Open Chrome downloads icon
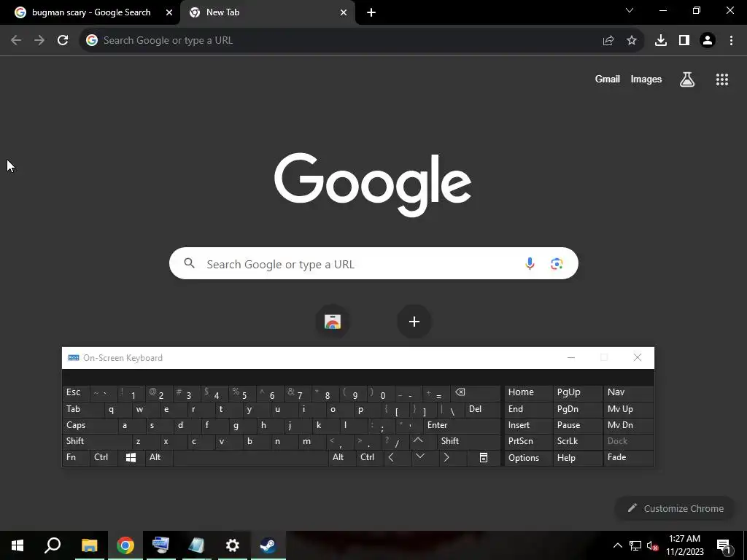 (661, 41)
